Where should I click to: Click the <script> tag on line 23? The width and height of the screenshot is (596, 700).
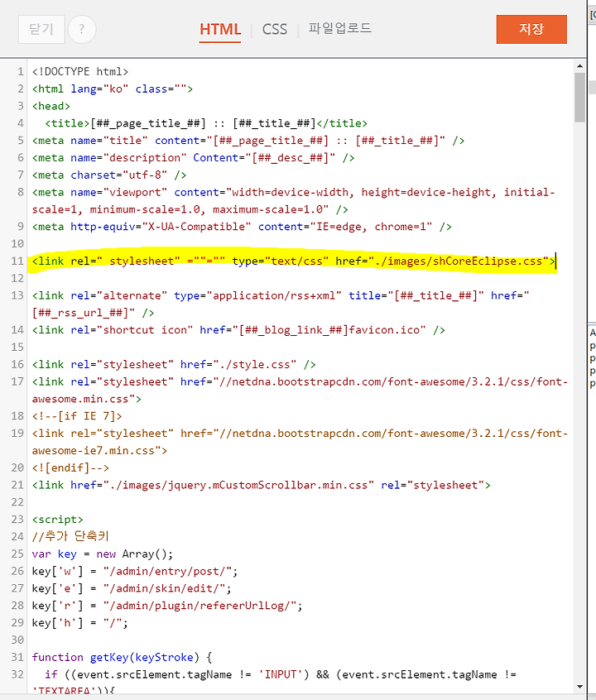click(58, 520)
